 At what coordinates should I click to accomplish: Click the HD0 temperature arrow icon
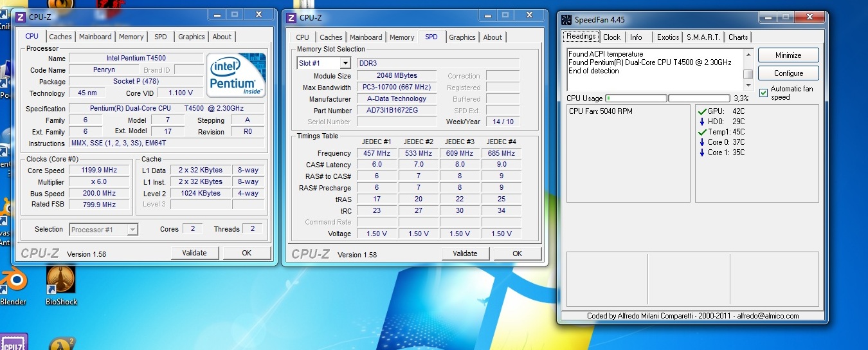pos(701,122)
